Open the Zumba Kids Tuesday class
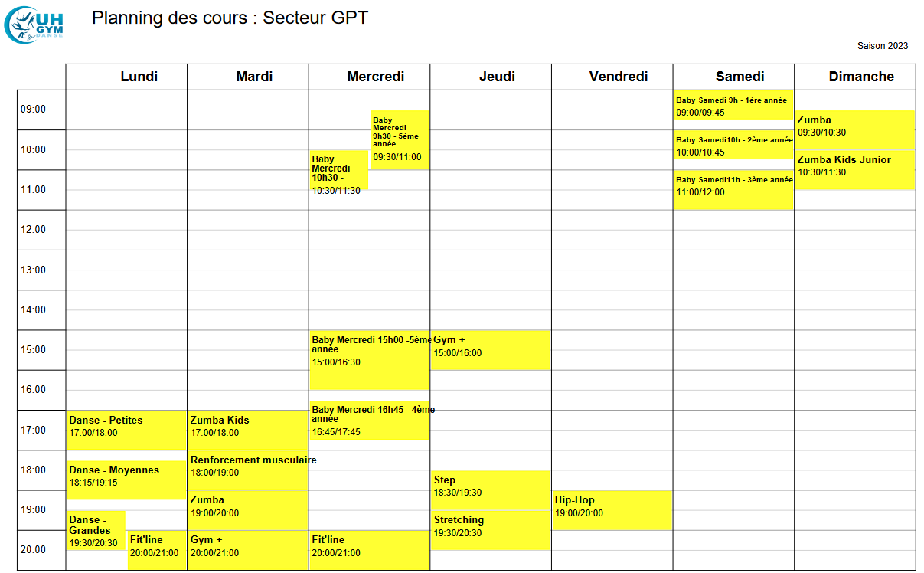This screenshot has width=924, height=573. (248, 429)
